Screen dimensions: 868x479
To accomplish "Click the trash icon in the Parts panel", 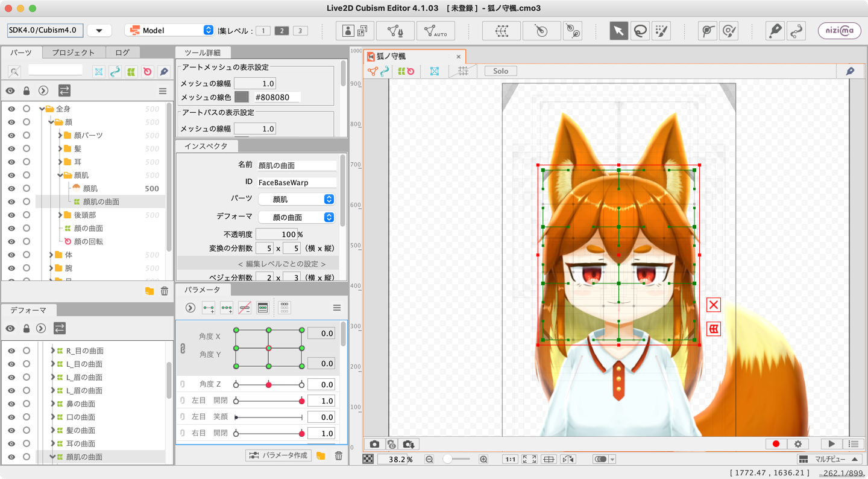I will click(x=165, y=291).
